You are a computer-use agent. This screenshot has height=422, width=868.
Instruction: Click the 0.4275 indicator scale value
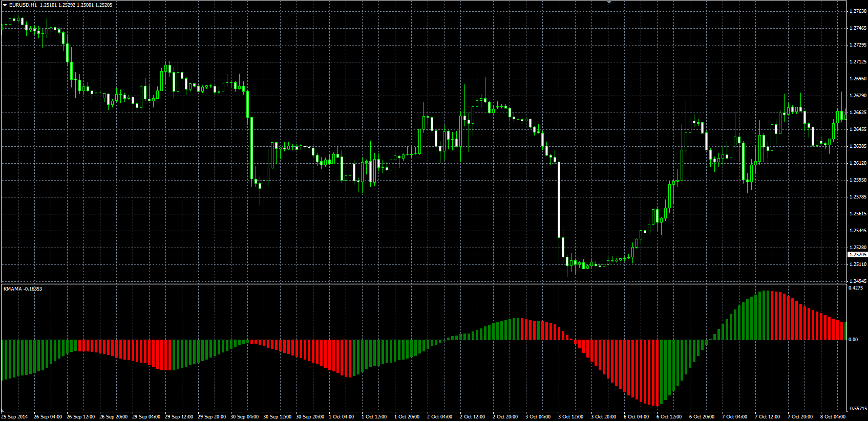(x=856, y=288)
